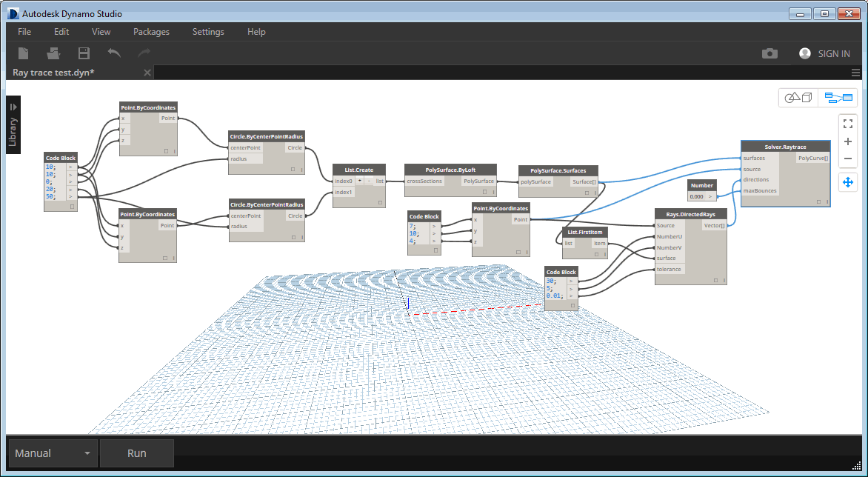Click the Undo arrow in the toolbar

coord(113,53)
